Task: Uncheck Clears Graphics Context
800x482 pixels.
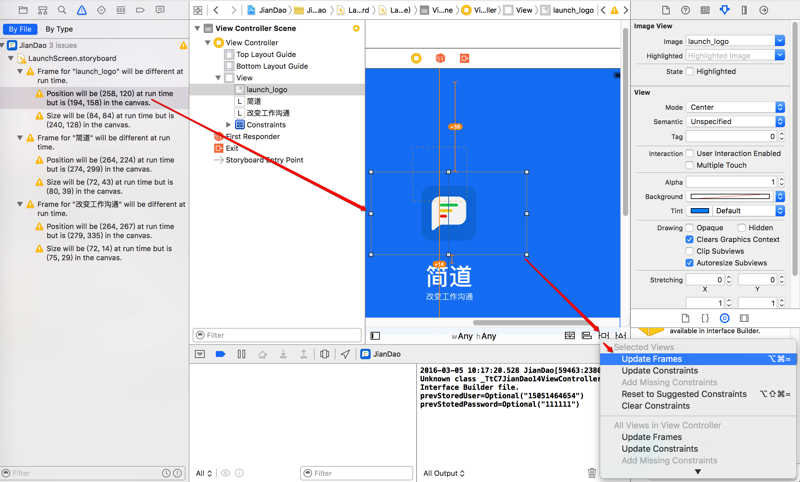Action: pyautogui.click(x=689, y=239)
